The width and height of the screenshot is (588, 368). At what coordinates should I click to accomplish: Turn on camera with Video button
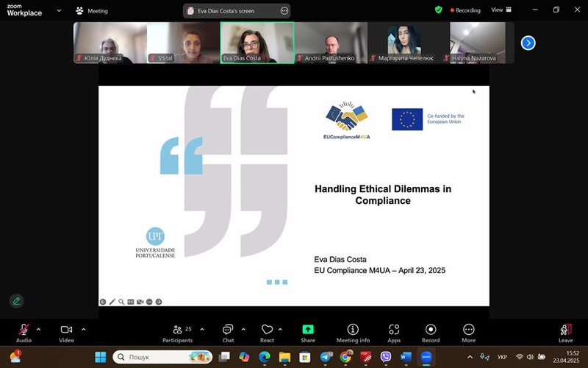point(66,333)
